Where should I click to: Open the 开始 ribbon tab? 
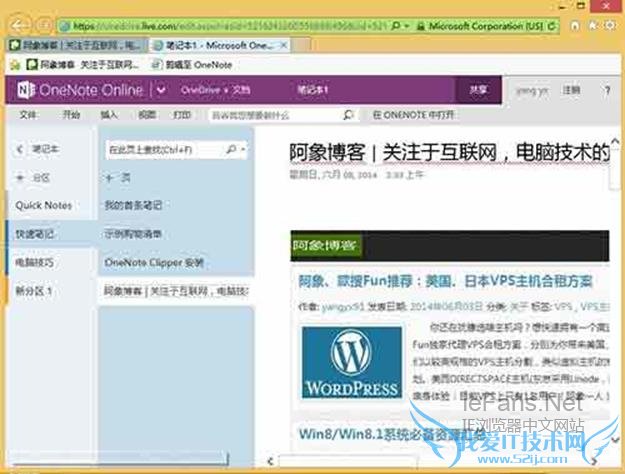(x=71, y=115)
